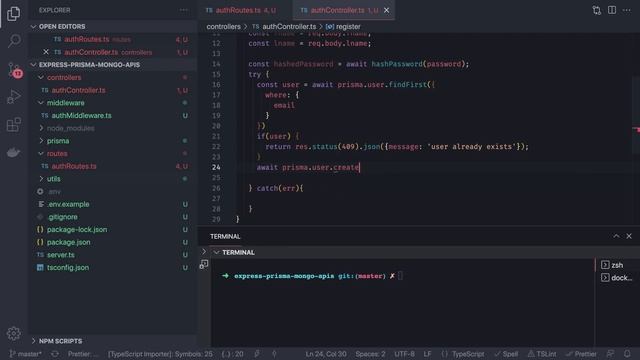This screenshot has height=360, width=640.
Task: Place cursor at end of line 24
Action: (360, 167)
